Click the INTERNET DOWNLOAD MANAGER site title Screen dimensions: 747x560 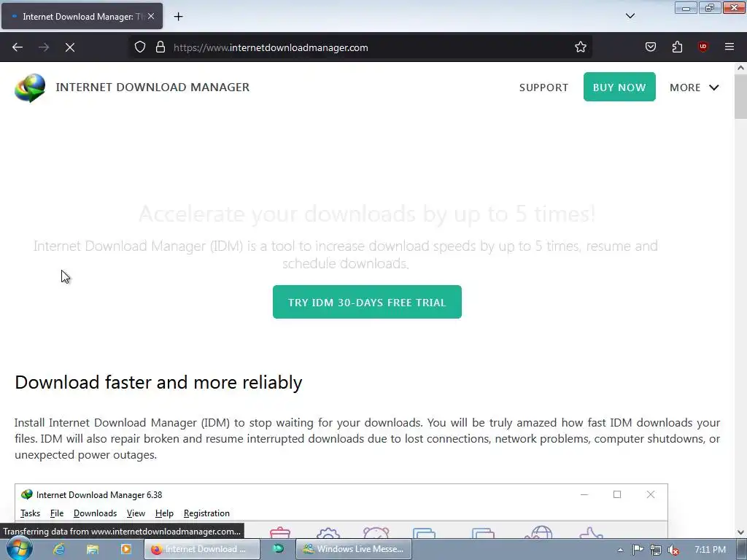pos(152,87)
